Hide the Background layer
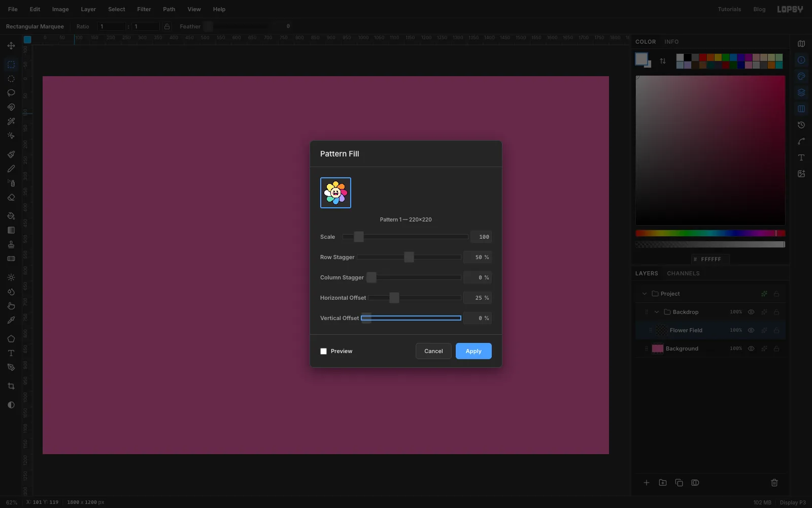812x508 pixels. [x=751, y=348]
